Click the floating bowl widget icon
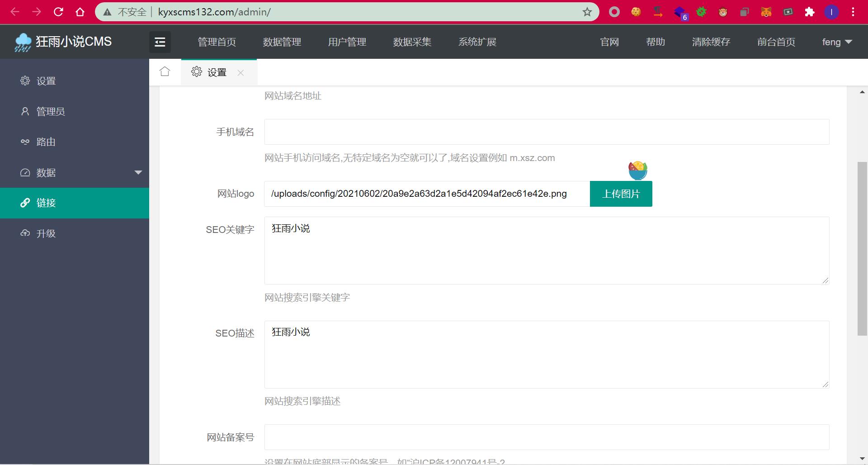Viewport: 868px width, 465px height. pos(638,171)
